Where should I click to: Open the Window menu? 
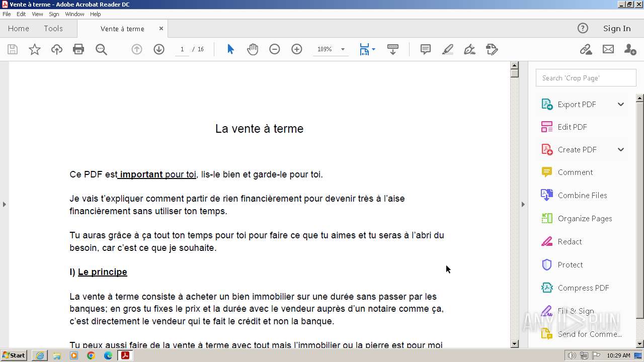(x=74, y=14)
